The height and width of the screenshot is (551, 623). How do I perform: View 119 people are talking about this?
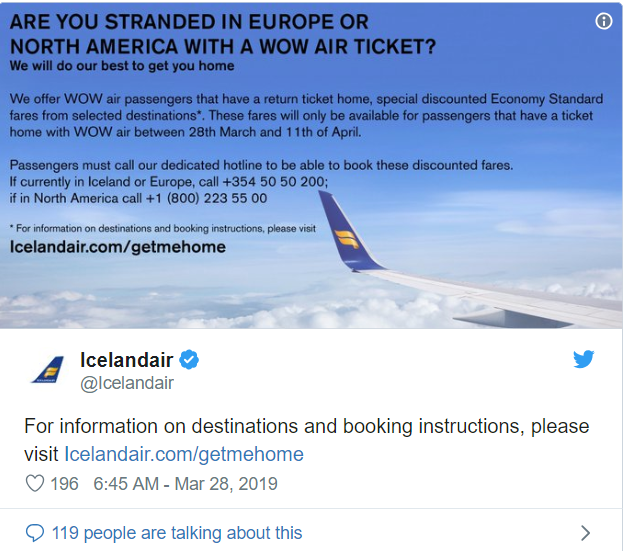(x=177, y=533)
